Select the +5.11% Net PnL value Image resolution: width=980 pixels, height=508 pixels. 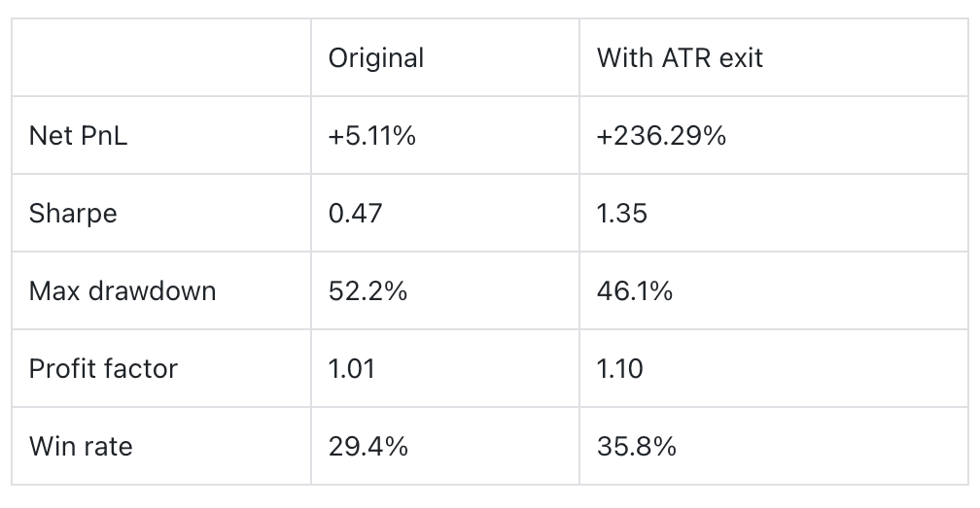point(372,136)
